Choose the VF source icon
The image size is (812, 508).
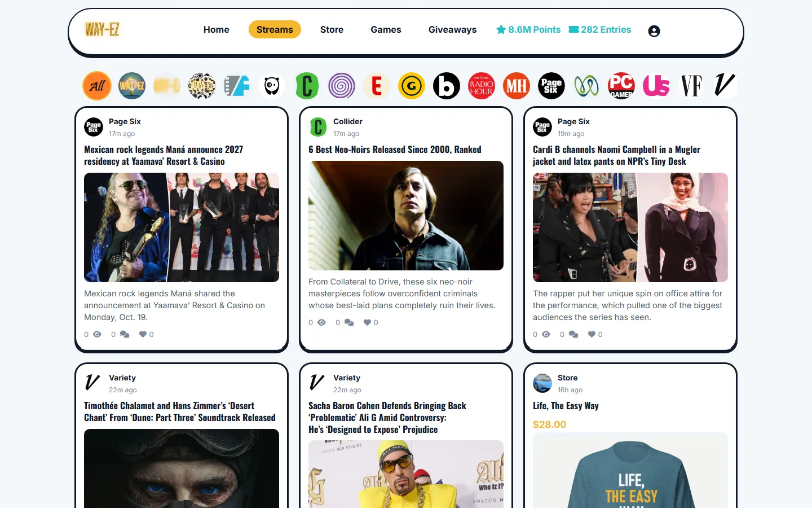pyautogui.click(x=691, y=86)
